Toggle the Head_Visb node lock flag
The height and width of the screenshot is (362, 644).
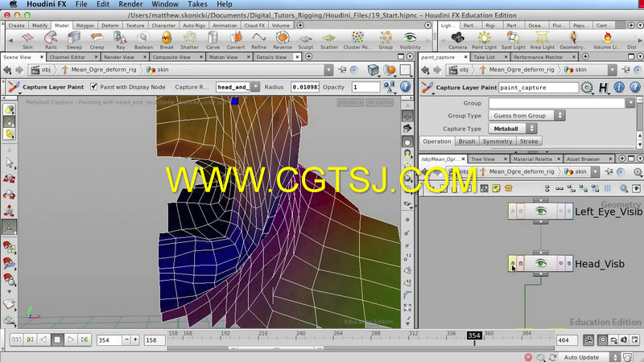pos(520,263)
